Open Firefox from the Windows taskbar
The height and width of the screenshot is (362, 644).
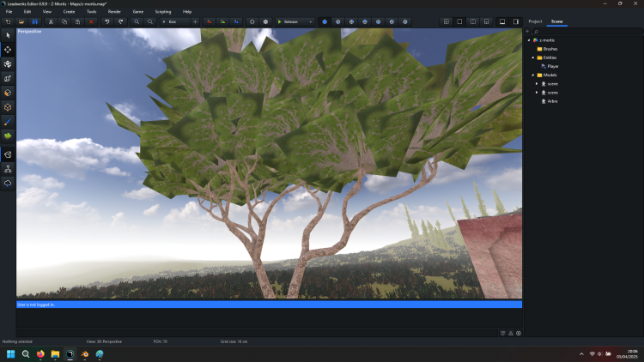[x=40, y=353]
